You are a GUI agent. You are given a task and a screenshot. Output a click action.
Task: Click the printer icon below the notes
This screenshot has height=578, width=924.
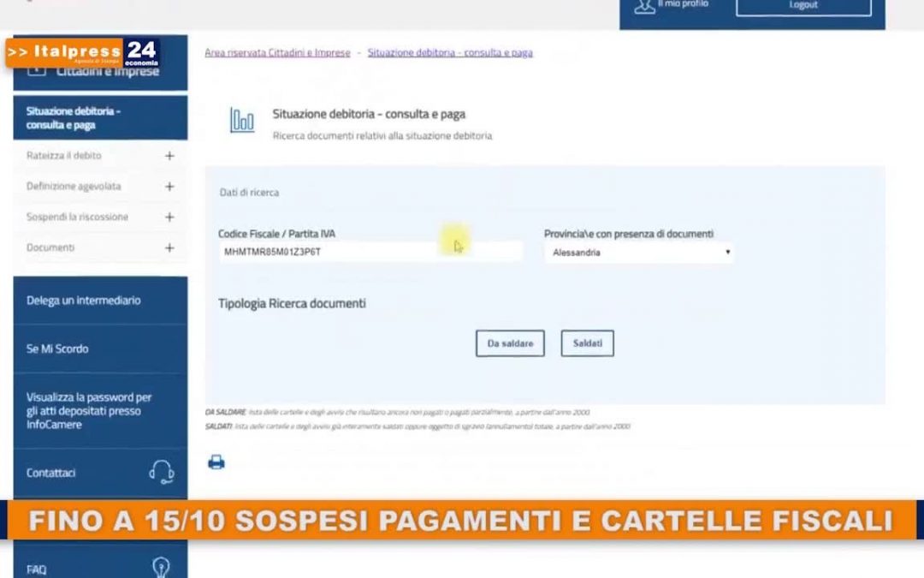point(216,462)
